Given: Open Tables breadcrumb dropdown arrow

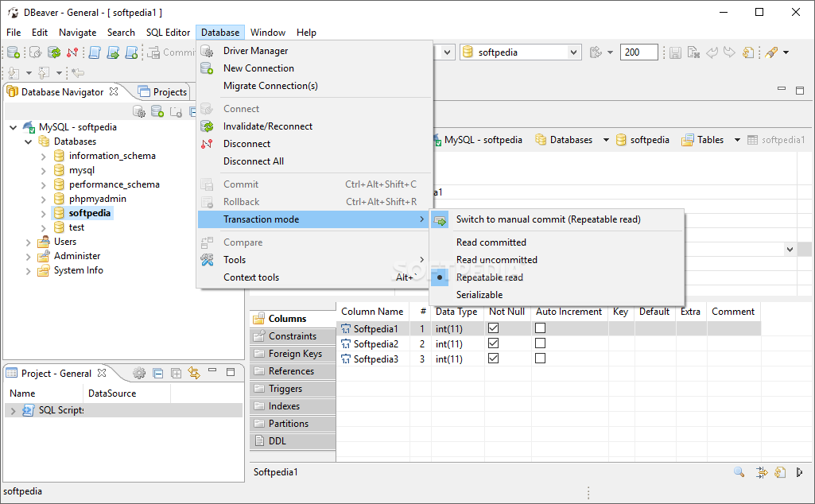Looking at the screenshot, I should pyautogui.click(x=737, y=140).
